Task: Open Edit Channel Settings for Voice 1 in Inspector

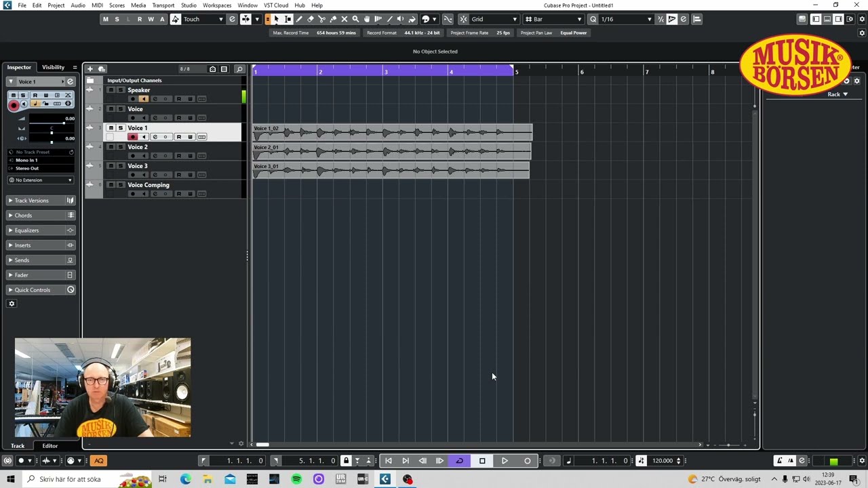Action: coord(70,81)
